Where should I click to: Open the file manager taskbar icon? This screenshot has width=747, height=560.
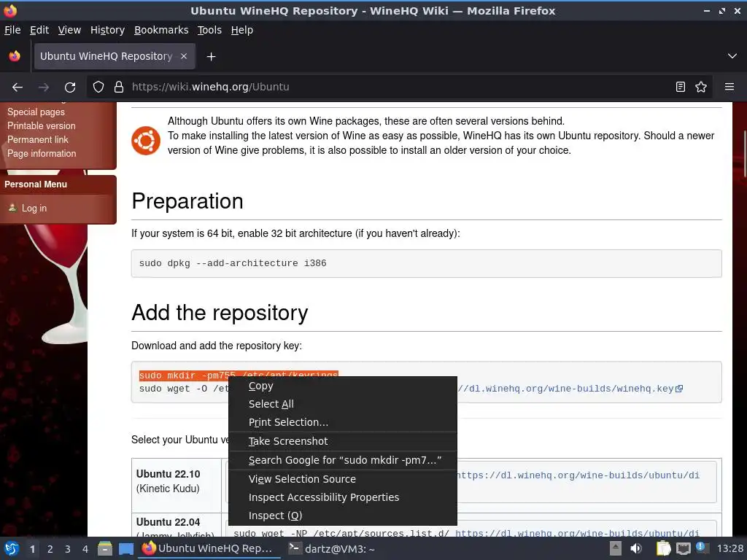click(105, 549)
